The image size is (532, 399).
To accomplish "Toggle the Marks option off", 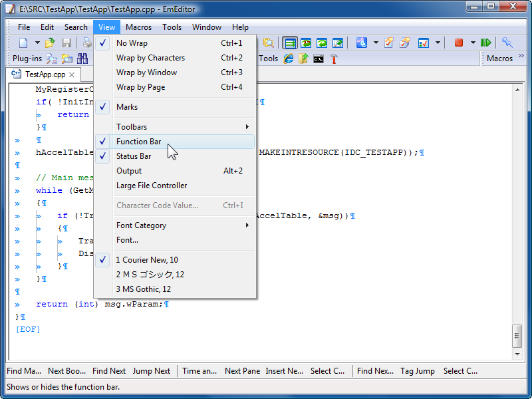I will pyautogui.click(x=175, y=107).
